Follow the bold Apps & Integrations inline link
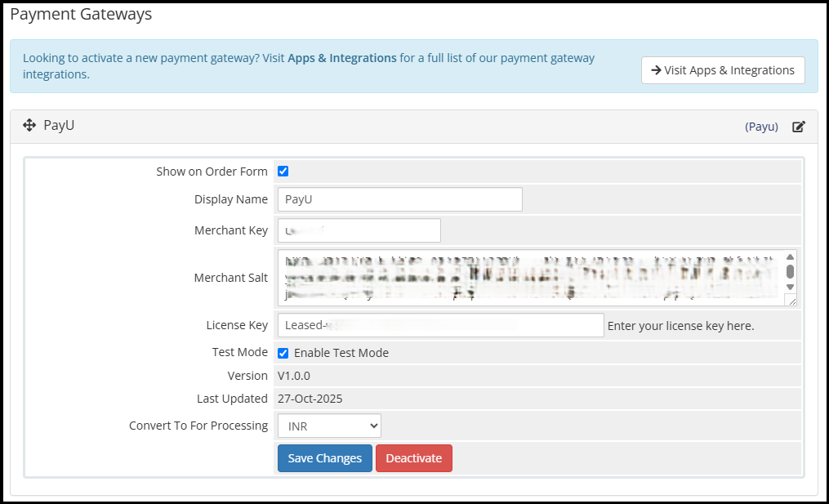Screen dimensions: 829x504 point(342,58)
